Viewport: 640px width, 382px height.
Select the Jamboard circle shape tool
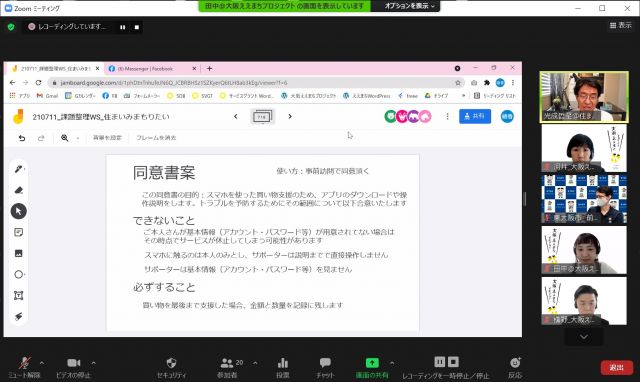click(x=18, y=274)
